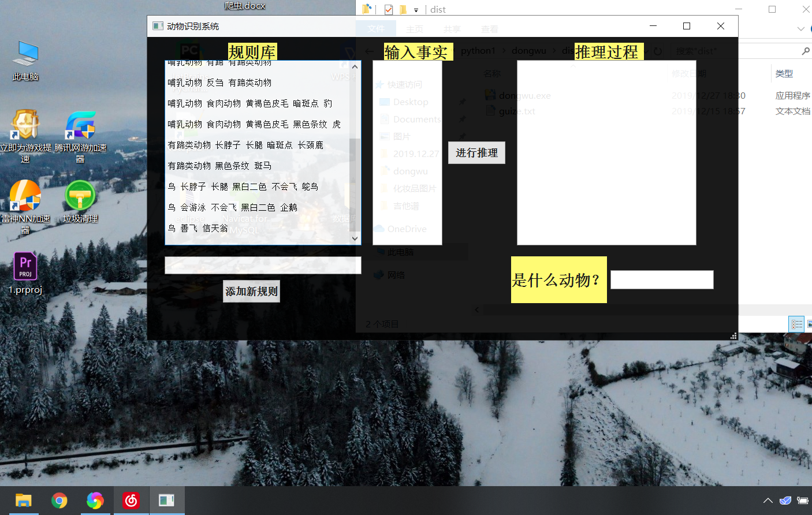Click the New Folder icon in dist title bar

pos(403,9)
